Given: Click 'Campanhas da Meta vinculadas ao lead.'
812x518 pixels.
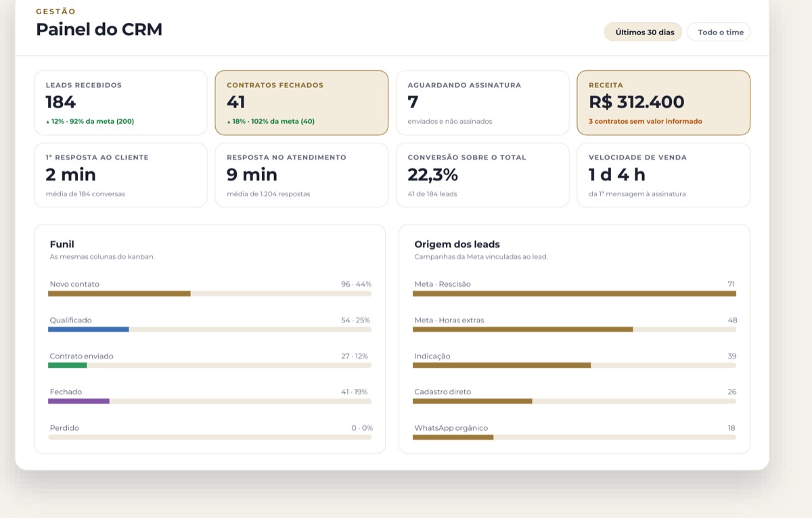Looking at the screenshot, I should (x=481, y=257).
